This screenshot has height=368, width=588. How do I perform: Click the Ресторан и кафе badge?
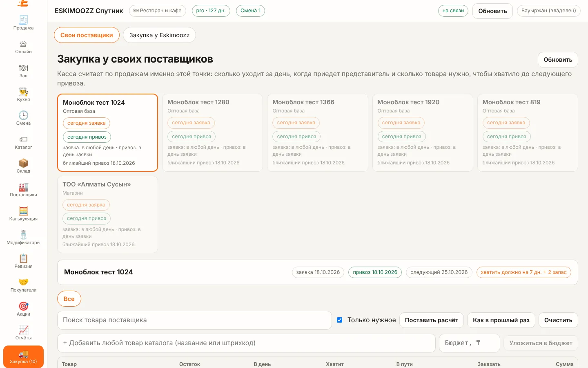pyautogui.click(x=158, y=11)
